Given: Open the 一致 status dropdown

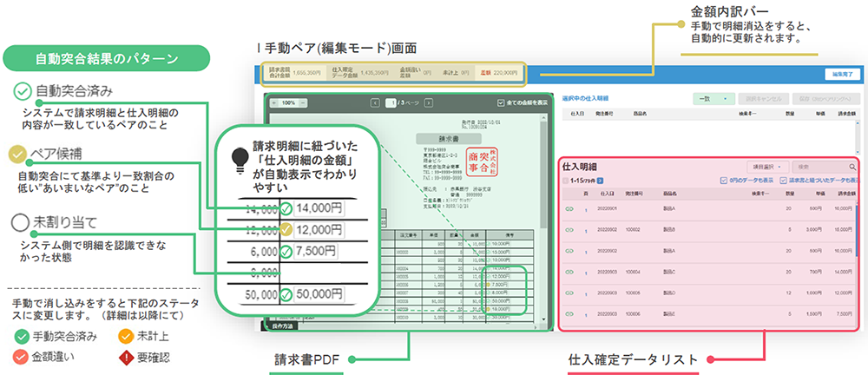Looking at the screenshot, I should coord(714,97).
